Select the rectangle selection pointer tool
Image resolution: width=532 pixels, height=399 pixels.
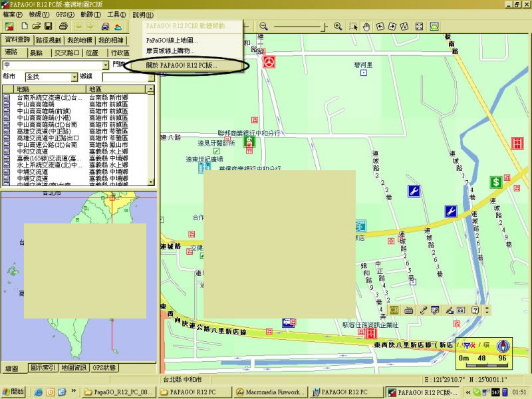tap(353, 27)
